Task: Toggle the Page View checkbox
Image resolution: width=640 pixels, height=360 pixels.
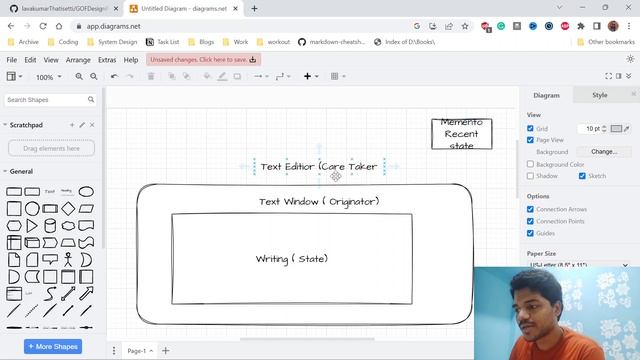Action: coord(530,140)
